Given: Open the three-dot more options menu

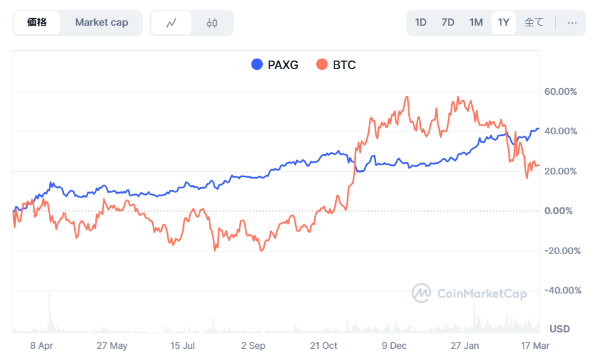Looking at the screenshot, I should click(x=572, y=22).
